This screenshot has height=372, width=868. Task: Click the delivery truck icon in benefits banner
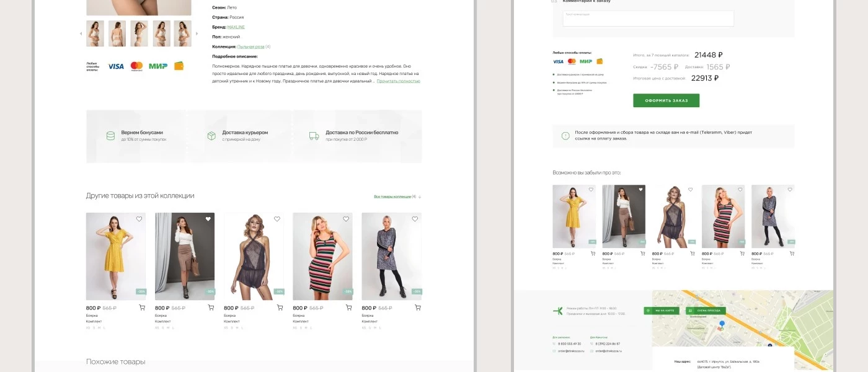point(314,136)
